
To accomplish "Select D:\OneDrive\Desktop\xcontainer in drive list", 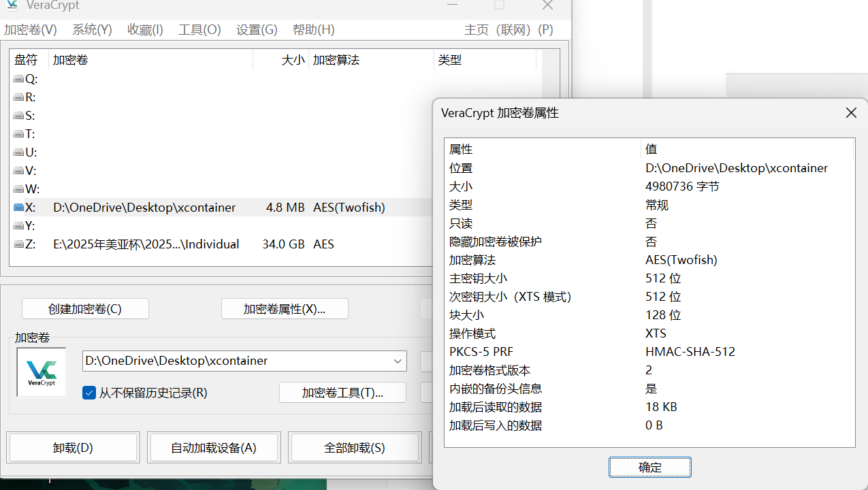I will point(144,208).
